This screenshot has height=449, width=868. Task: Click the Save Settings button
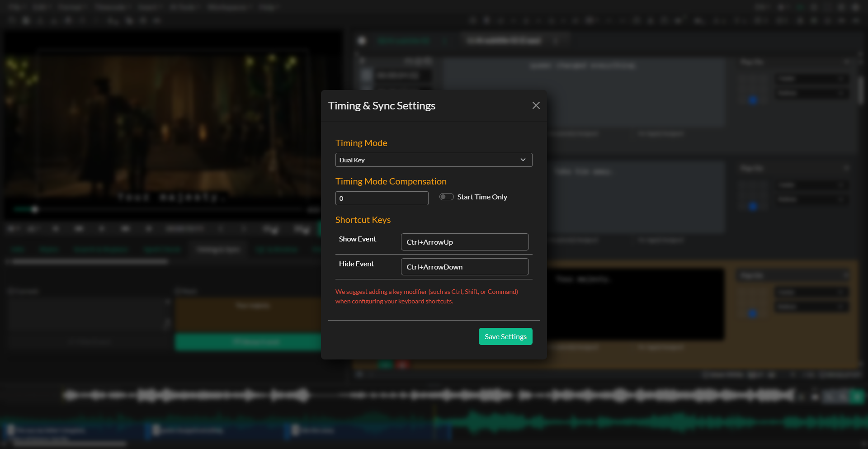point(505,336)
